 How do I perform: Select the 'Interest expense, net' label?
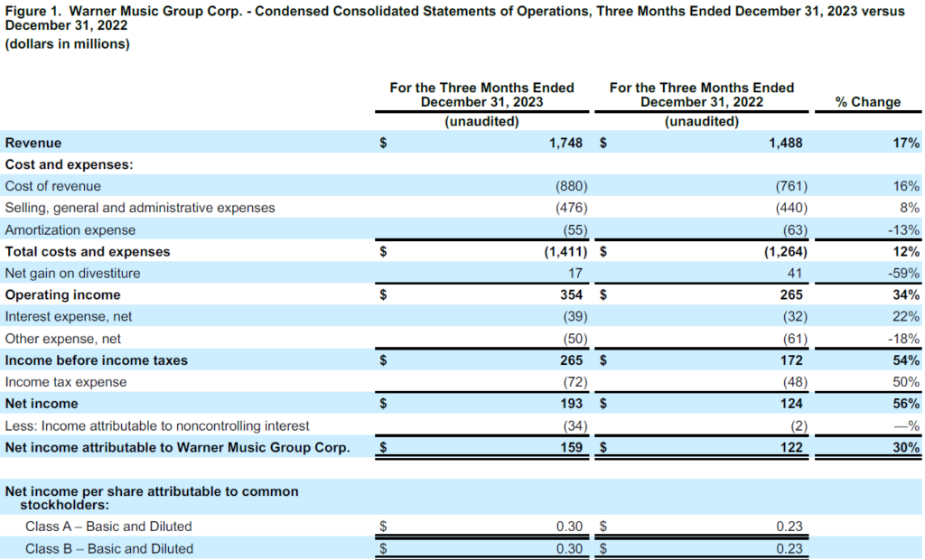point(69,317)
